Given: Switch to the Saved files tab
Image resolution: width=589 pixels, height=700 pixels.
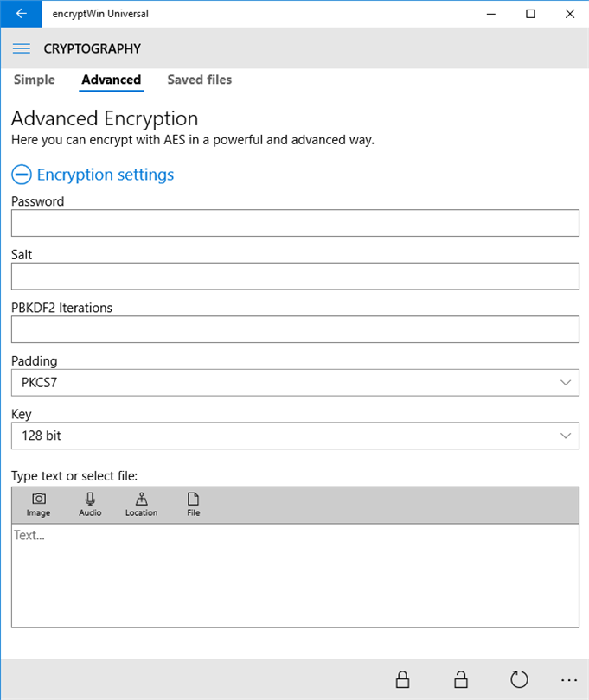Looking at the screenshot, I should point(199,80).
